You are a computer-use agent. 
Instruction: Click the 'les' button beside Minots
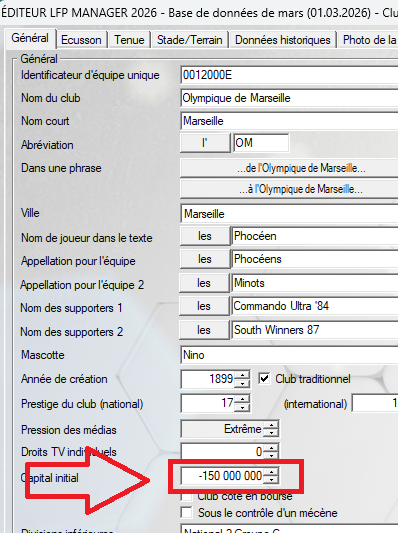click(204, 283)
